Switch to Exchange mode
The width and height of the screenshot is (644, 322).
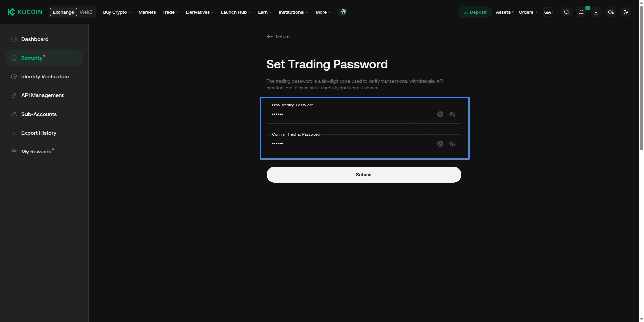coord(63,12)
